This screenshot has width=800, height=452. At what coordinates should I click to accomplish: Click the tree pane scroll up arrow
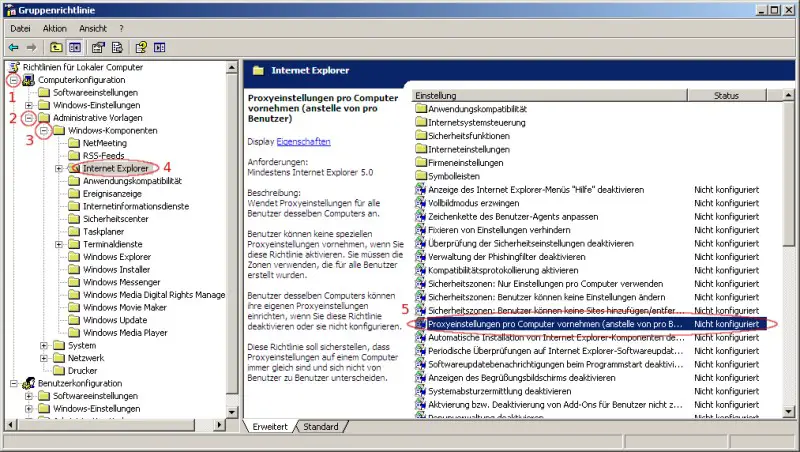(232, 67)
